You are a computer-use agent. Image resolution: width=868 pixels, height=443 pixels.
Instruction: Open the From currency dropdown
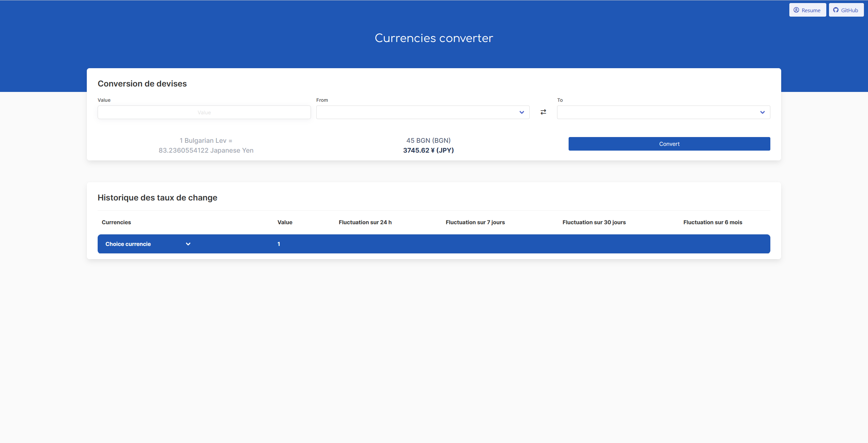pos(422,112)
